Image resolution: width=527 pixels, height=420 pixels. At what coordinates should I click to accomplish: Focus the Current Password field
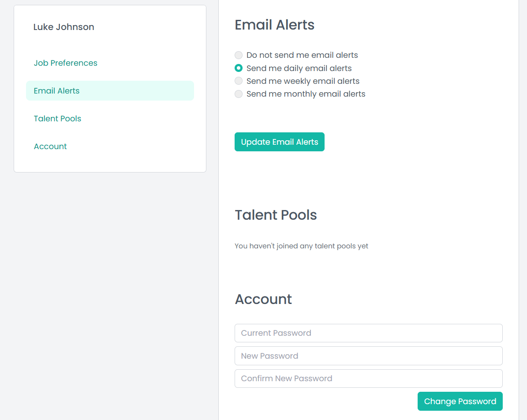[x=368, y=333]
